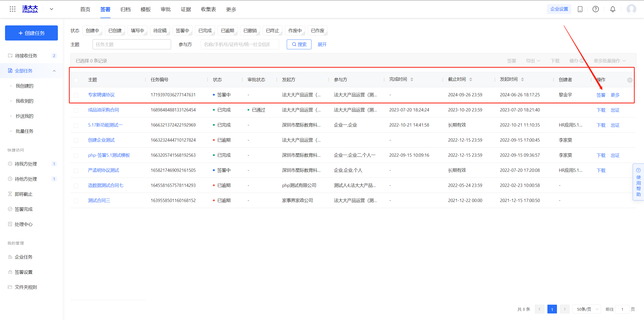Click the FADADA logo
The image size is (644, 320).
click(30, 9)
